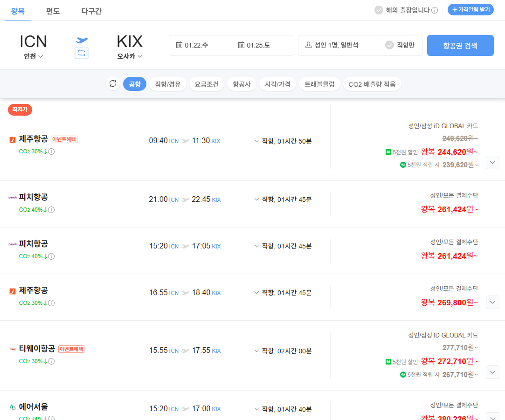Open CO2 info icon for 피치항공 15:20 flight
This screenshot has height=420, width=505.
pyautogui.click(x=51, y=256)
